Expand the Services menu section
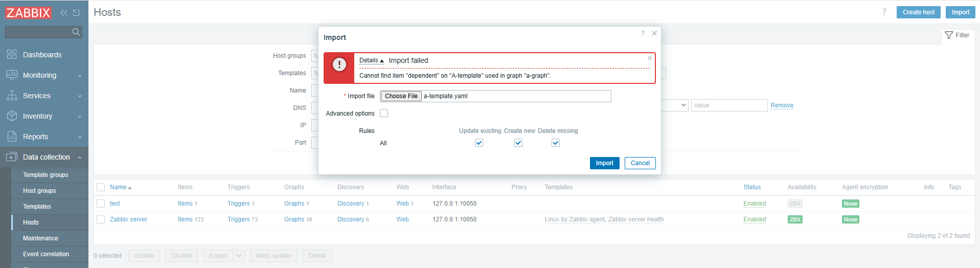980x268 pixels. [x=80, y=96]
